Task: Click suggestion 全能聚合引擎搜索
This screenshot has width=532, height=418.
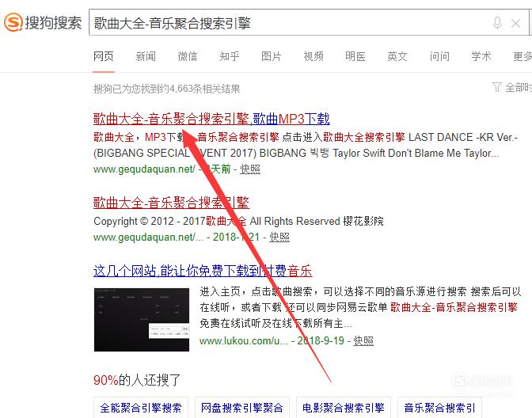Action: pos(141,408)
